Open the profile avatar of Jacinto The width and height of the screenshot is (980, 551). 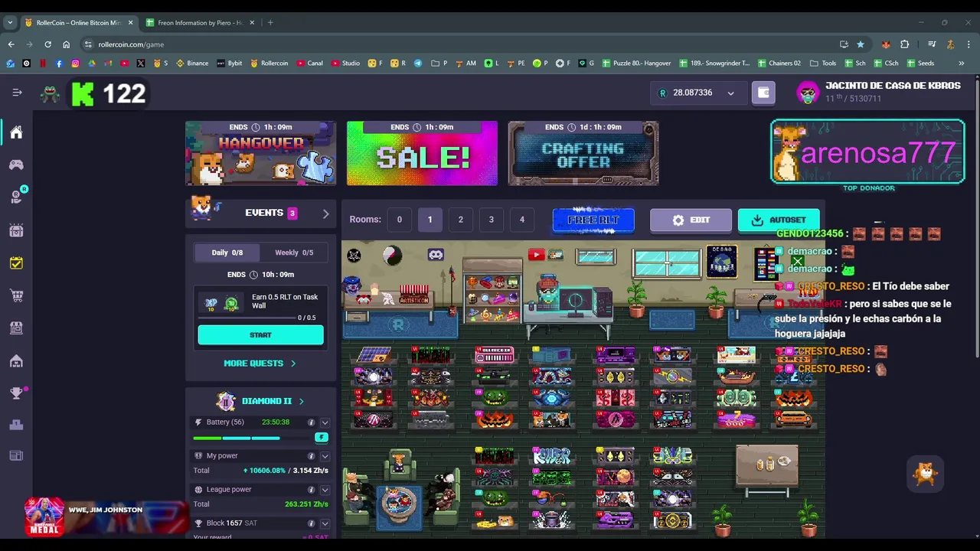click(808, 93)
